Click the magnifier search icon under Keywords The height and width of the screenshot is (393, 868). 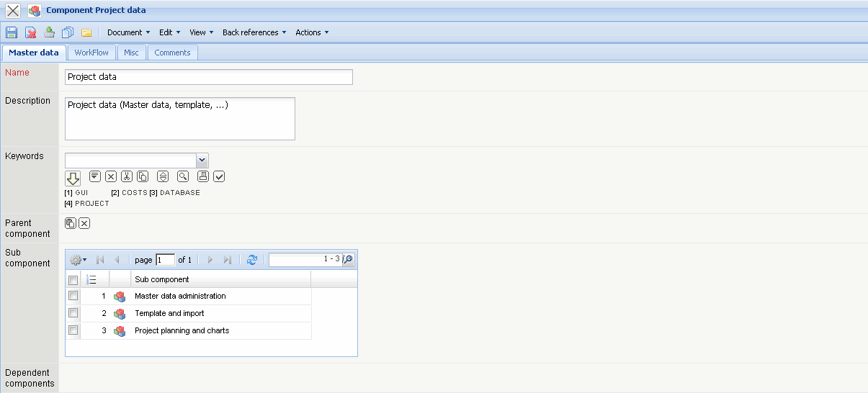coord(183,176)
